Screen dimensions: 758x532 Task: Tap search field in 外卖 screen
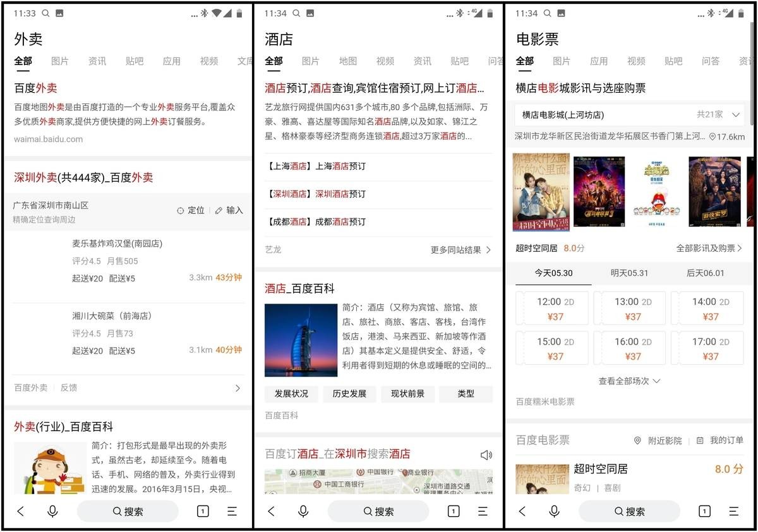[x=128, y=511]
